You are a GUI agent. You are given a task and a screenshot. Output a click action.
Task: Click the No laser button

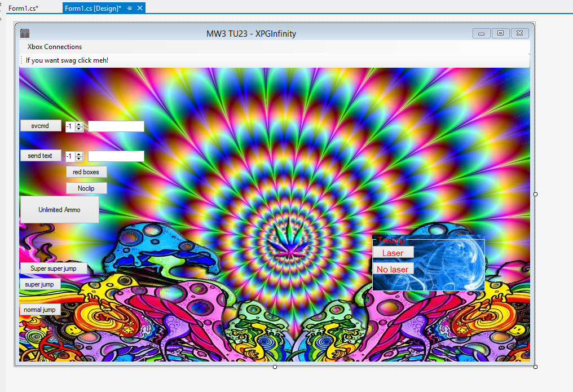(393, 269)
